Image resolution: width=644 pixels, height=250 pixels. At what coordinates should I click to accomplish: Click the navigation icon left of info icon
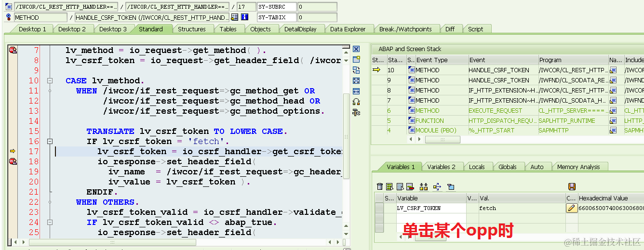pos(235,17)
